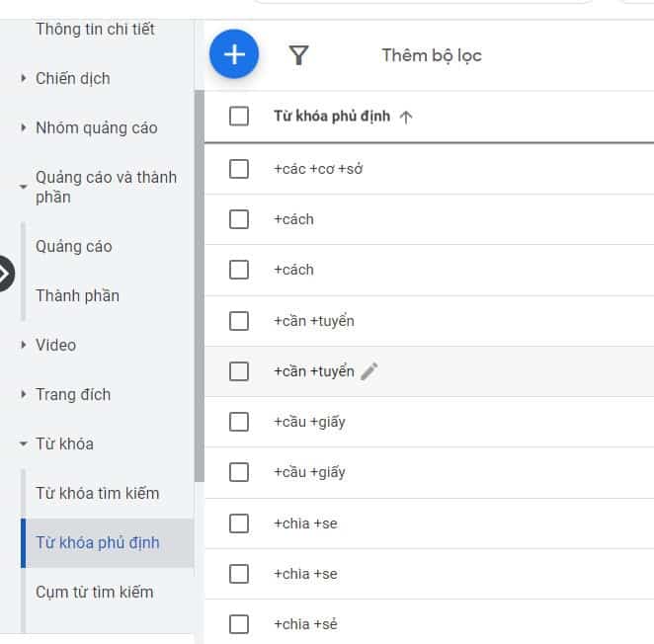Go to Cụm từ tìm kiếm
Viewport: 654px width, 644px height.
pyautogui.click(x=94, y=592)
